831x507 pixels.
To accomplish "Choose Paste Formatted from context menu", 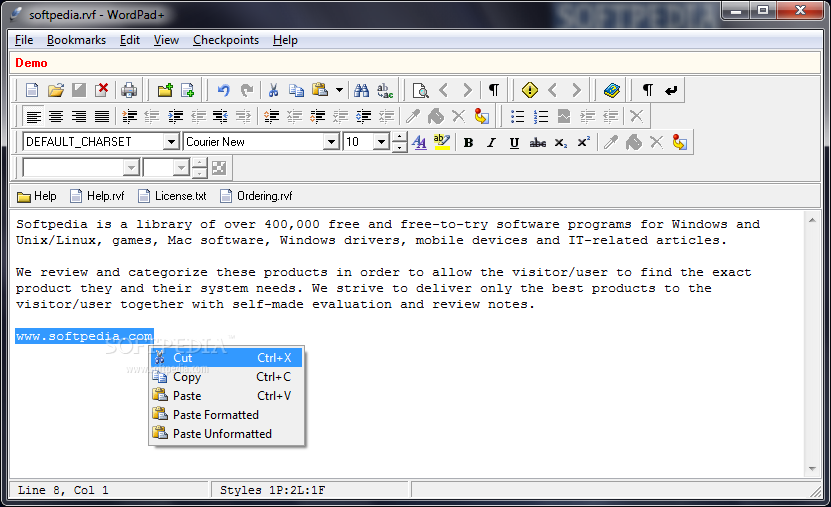I will 226,415.
